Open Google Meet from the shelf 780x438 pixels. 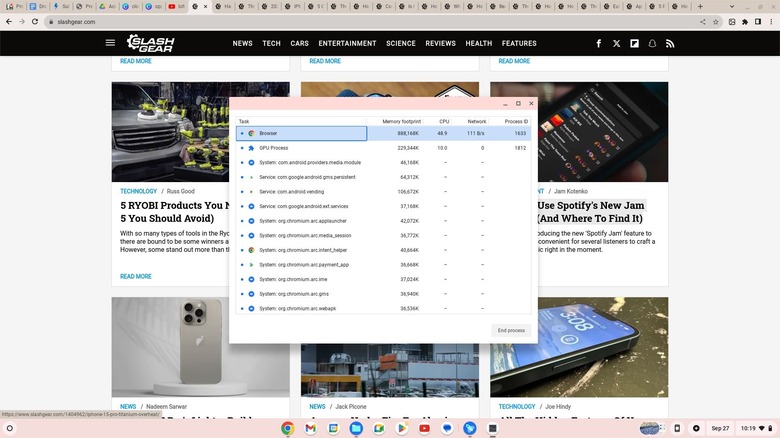click(379, 428)
